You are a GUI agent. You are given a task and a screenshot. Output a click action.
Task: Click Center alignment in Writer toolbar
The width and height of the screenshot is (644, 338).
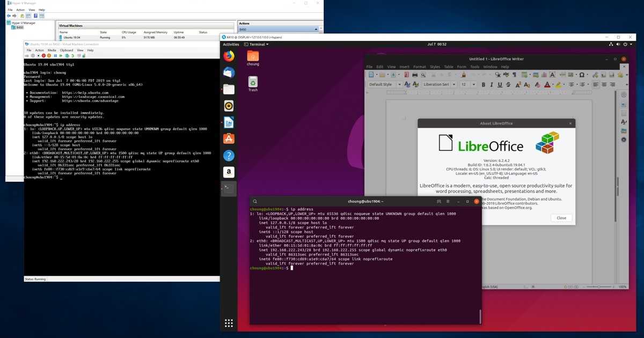604,85
